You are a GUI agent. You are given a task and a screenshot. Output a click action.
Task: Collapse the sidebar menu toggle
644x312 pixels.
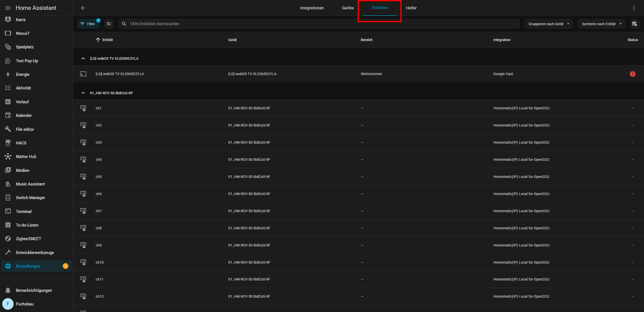8,8
